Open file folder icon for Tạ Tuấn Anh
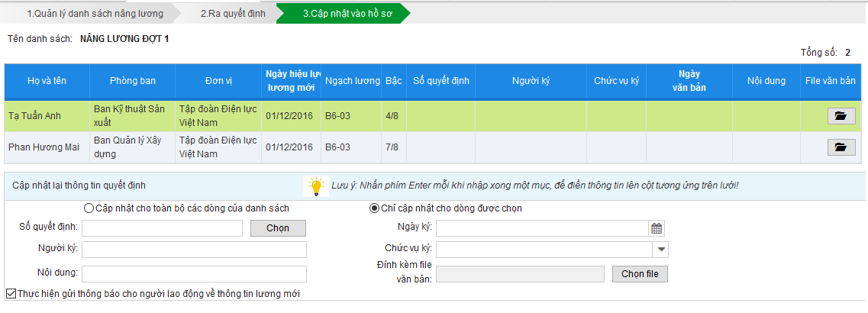 (x=841, y=116)
